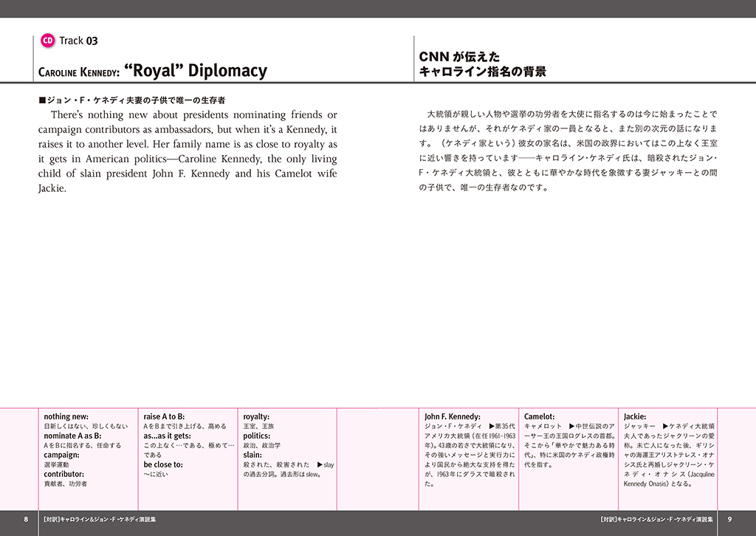Click the glossary term "campaign:"
This screenshot has height=536, width=756.
[62, 455]
